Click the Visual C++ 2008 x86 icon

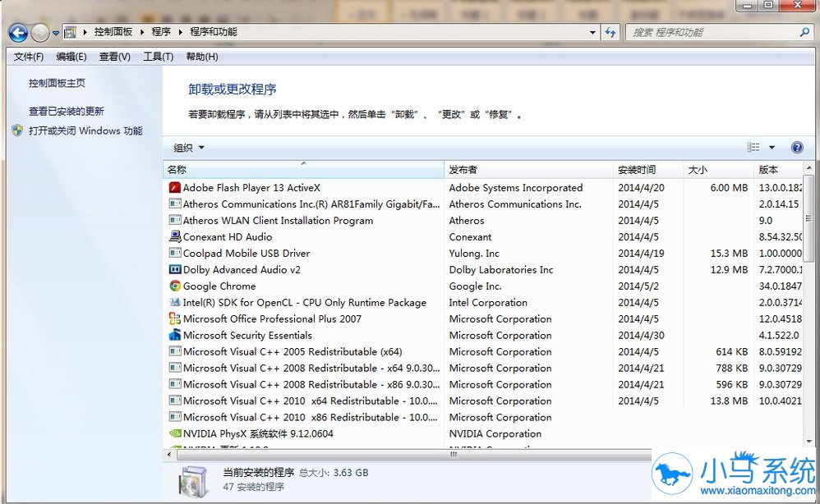(x=175, y=384)
